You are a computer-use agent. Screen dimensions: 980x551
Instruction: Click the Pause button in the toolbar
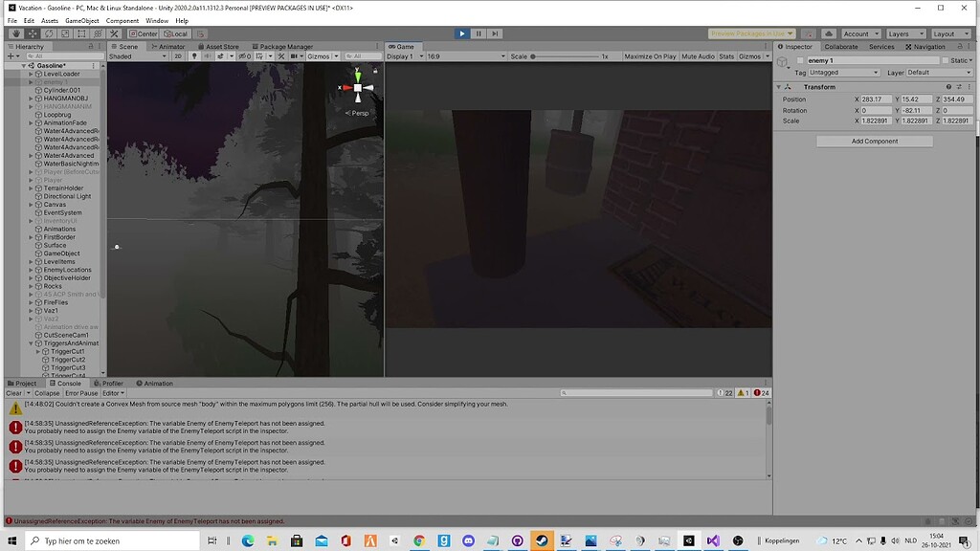click(479, 33)
